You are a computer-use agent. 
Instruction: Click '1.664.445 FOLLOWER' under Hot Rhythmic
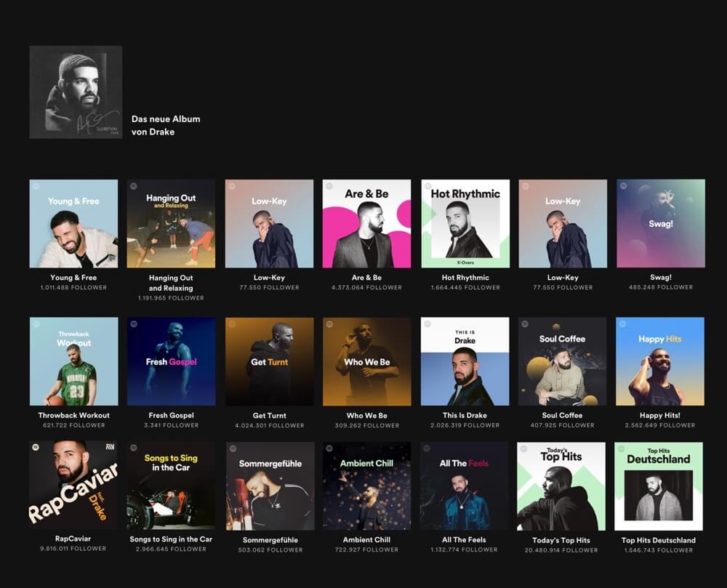tap(465, 287)
